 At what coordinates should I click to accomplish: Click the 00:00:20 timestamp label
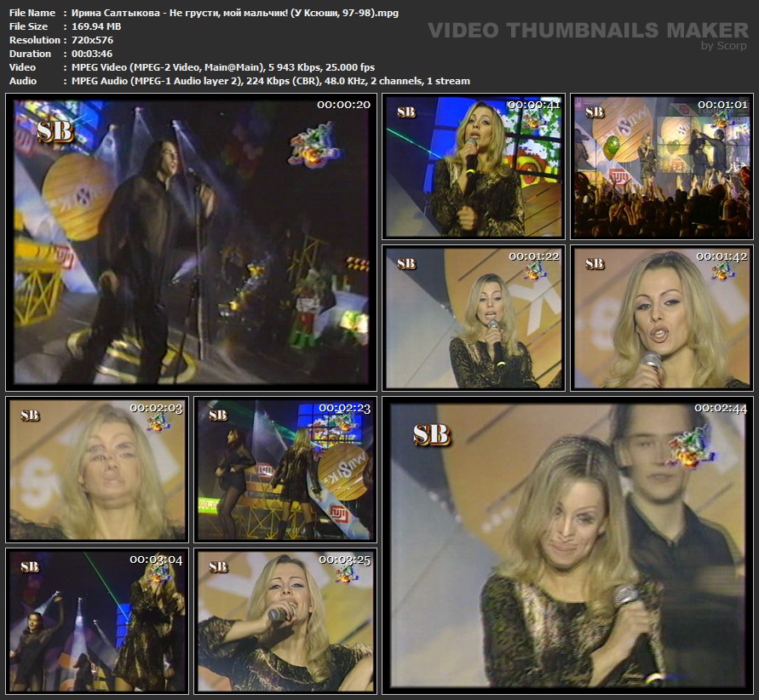pyautogui.click(x=343, y=105)
